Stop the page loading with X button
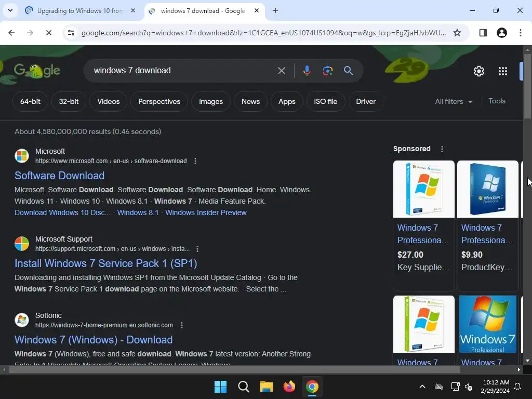 pyautogui.click(x=48, y=33)
